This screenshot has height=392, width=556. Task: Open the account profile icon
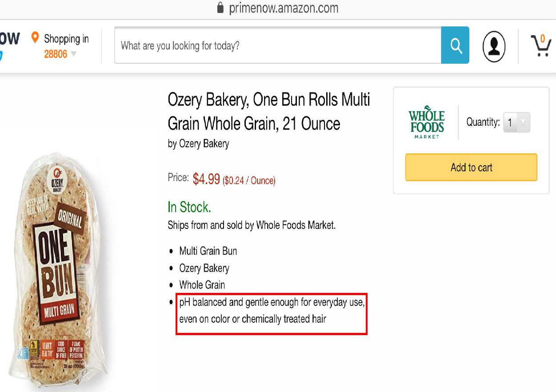(x=494, y=46)
